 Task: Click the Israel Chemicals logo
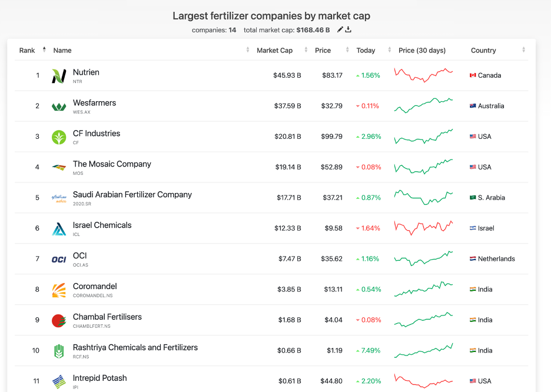59,228
